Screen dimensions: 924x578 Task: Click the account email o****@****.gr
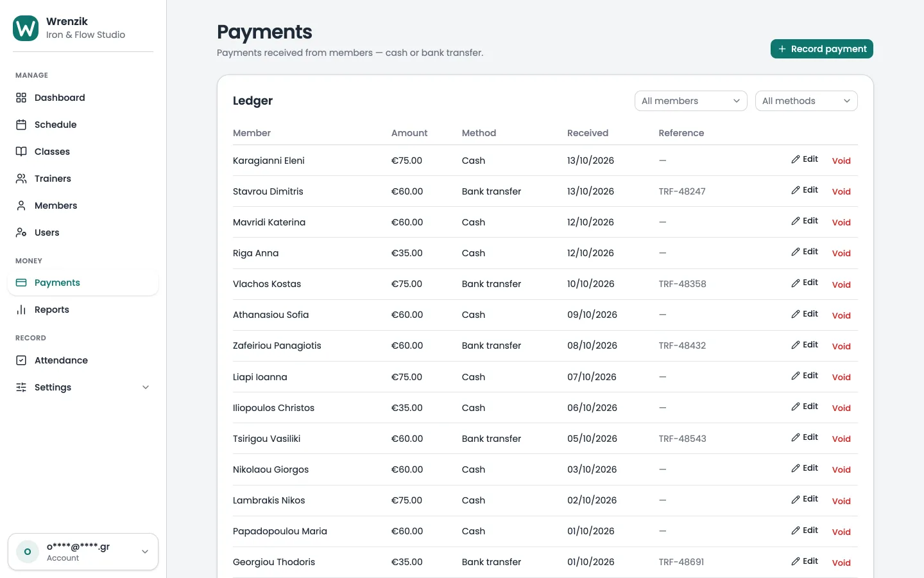[x=78, y=547]
